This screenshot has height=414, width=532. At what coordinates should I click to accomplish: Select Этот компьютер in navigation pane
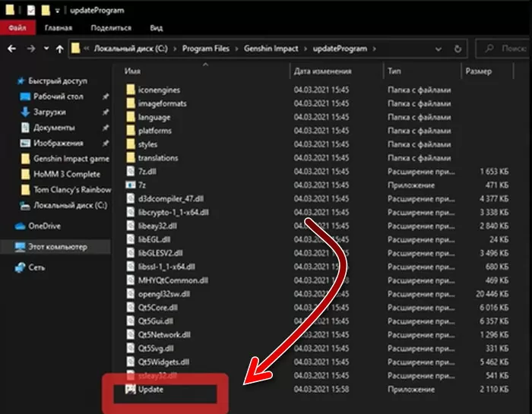(57, 247)
